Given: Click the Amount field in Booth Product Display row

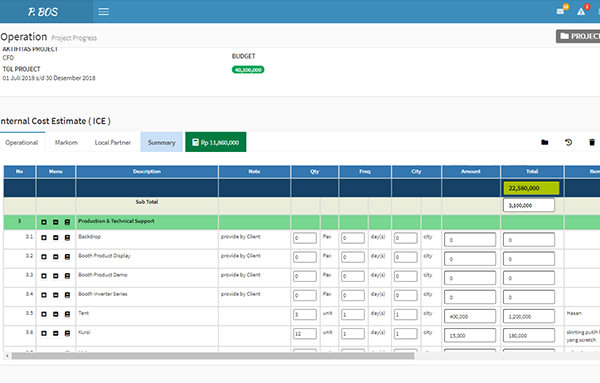Looking at the screenshot, I should [x=470, y=259].
